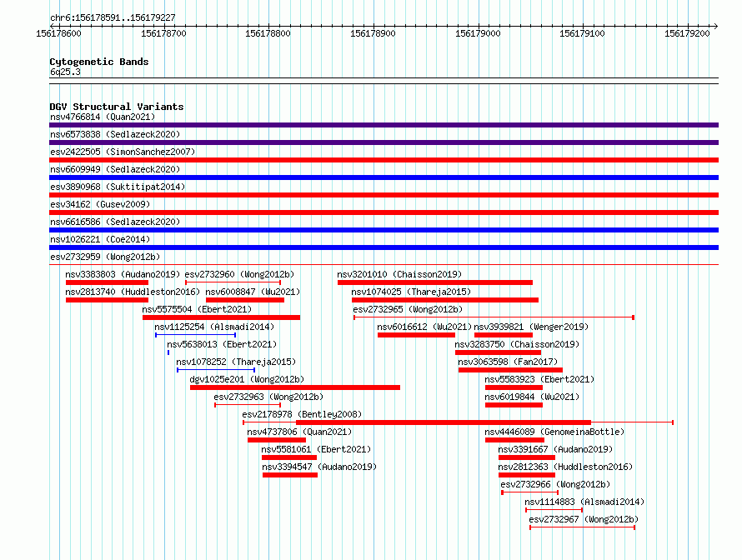Click ruler position 156179100
This screenshot has height=560, width=742.
tap(582, 33)
